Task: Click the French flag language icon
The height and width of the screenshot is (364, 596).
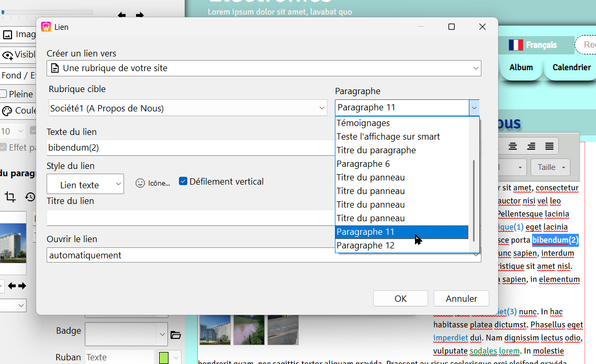Action: (516, 45)
